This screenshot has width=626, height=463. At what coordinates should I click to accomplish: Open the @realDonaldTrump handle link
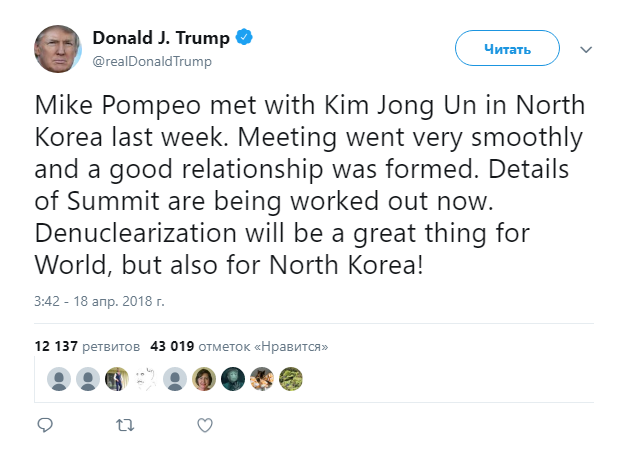coord(152,61)
